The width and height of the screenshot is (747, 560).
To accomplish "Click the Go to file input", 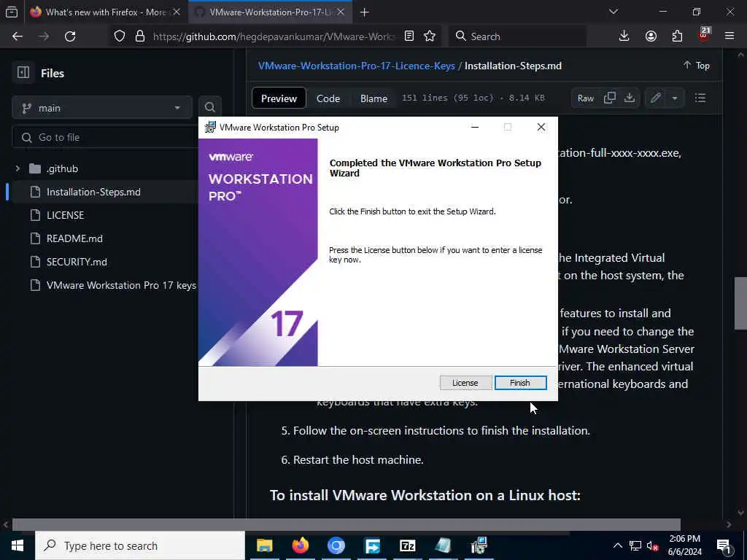I will 106,137.
